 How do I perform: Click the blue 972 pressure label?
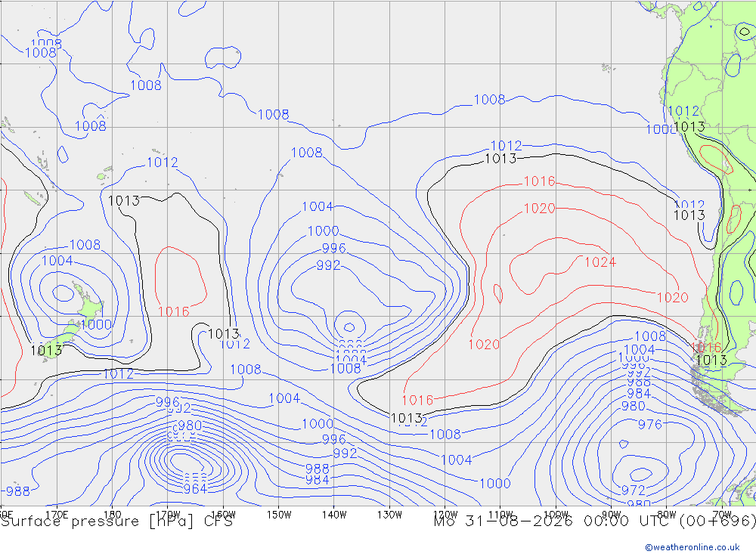(633, 490)
